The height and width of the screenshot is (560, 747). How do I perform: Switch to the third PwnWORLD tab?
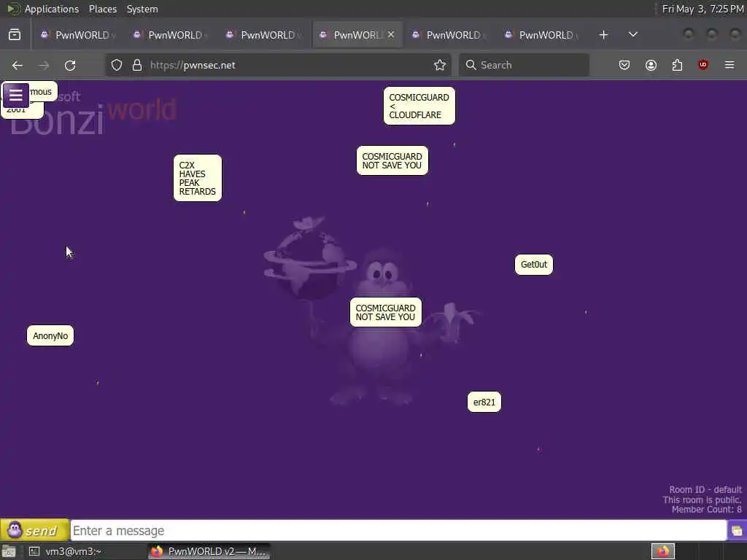[x=264, y=35]
